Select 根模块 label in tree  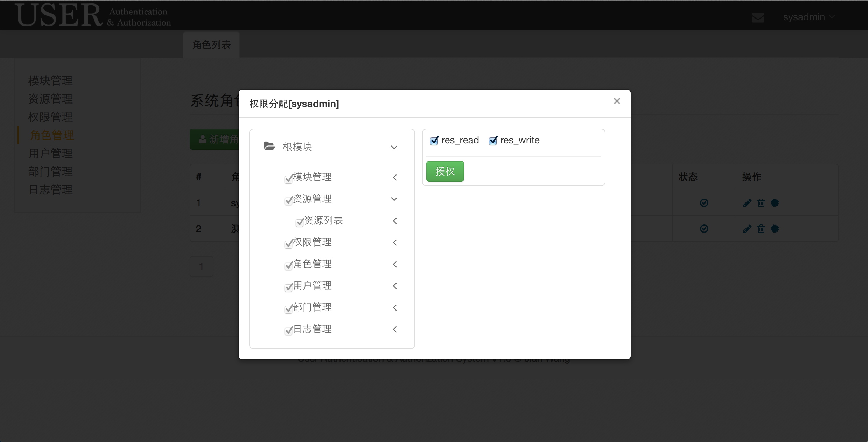coord(297,147)
